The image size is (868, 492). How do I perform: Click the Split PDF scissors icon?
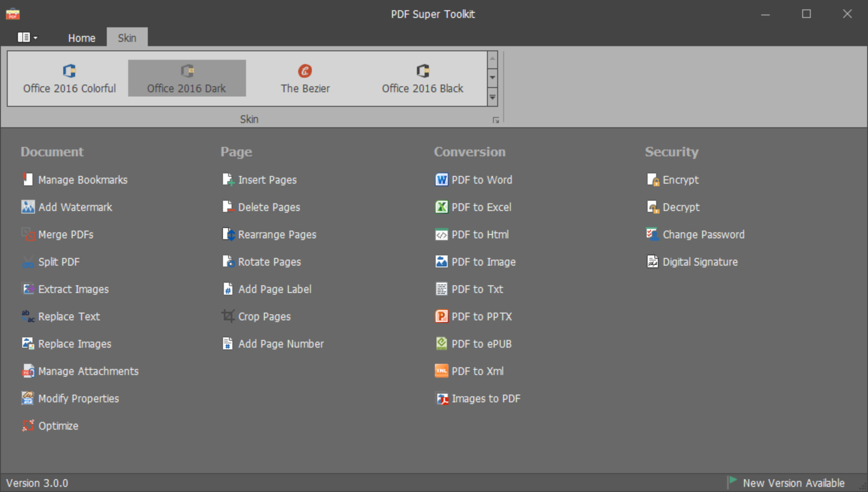coord(28,262)
